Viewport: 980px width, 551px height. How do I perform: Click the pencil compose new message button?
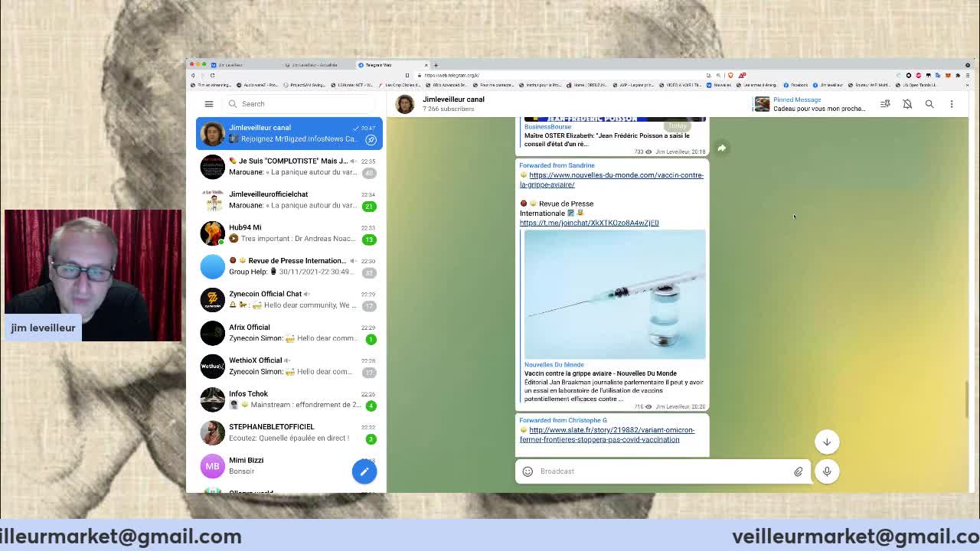pyautogui.click(x=364, y=471)
